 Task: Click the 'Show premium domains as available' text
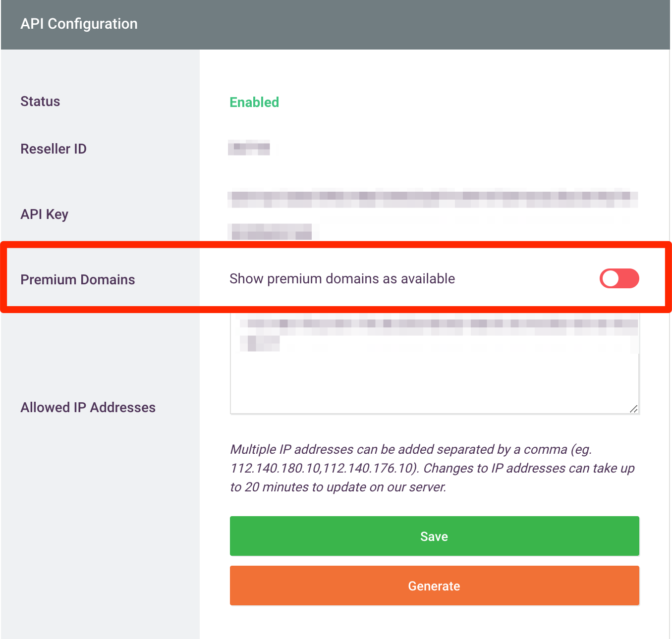tap(342, 279)
